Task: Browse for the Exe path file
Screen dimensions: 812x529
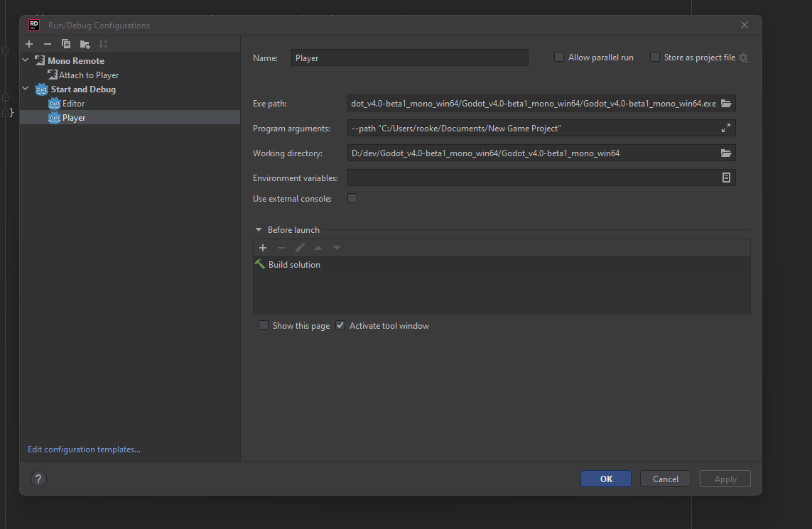Action: (726, 103)
